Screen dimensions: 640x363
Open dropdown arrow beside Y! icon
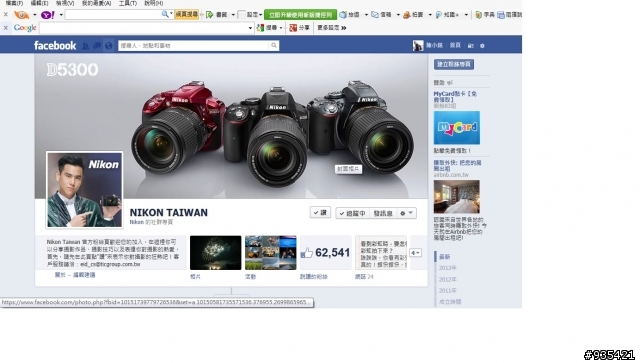61,15
